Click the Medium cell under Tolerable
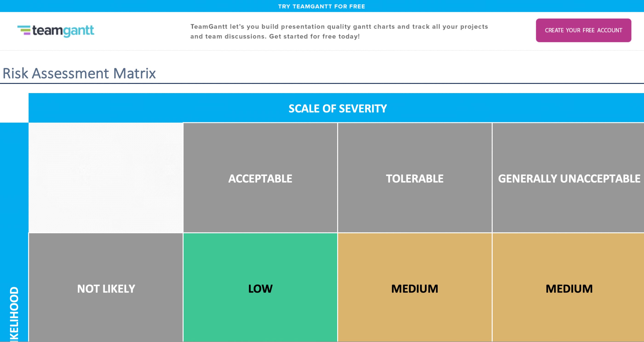This screenshot has height=342, width=644. point(415,288)
